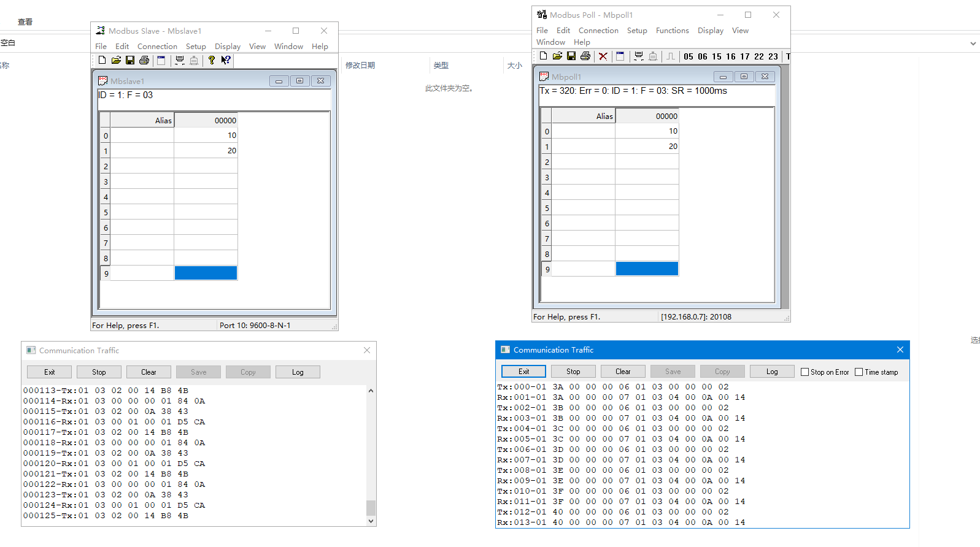Select cell with value 10 in Mbpoll1
980x547 pixels.
click(647, 131)
